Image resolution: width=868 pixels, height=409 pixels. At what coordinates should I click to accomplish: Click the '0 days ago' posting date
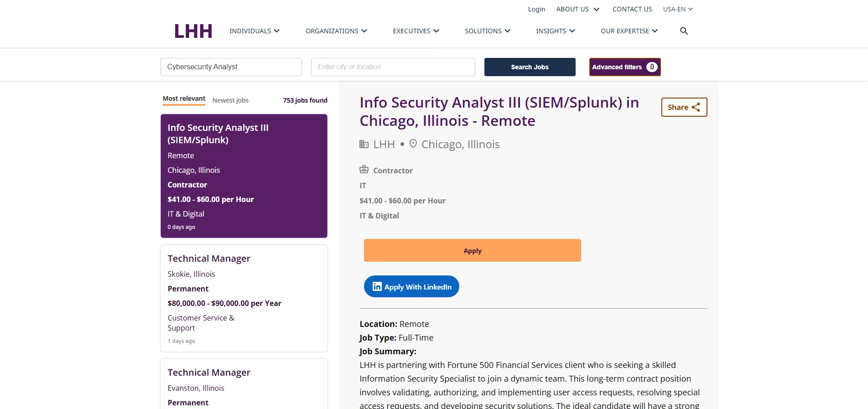(x=182, y=227)
